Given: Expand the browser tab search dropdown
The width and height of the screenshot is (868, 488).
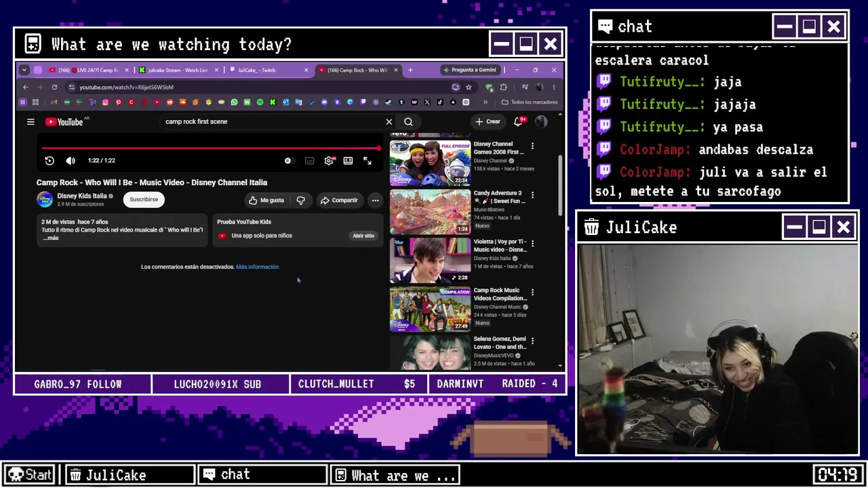Looking at the screenshot, I should click(24, 70).
